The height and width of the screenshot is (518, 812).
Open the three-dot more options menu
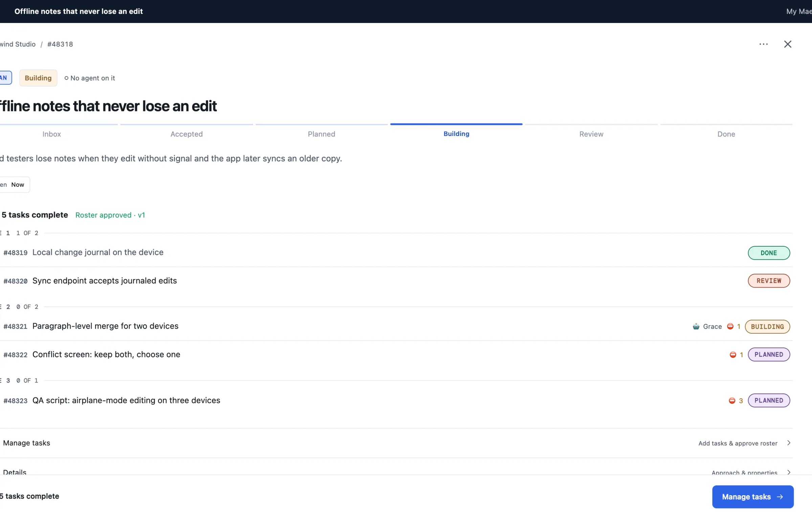tap(763, 44)
